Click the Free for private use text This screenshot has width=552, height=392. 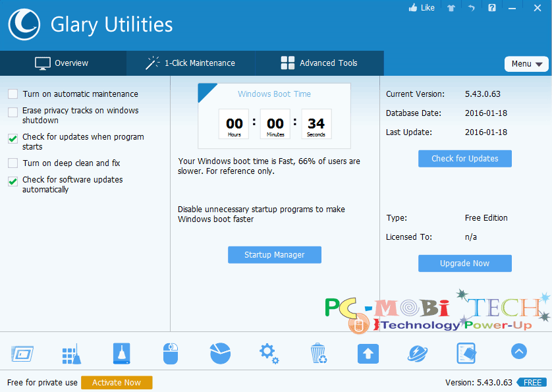(42, 383)
